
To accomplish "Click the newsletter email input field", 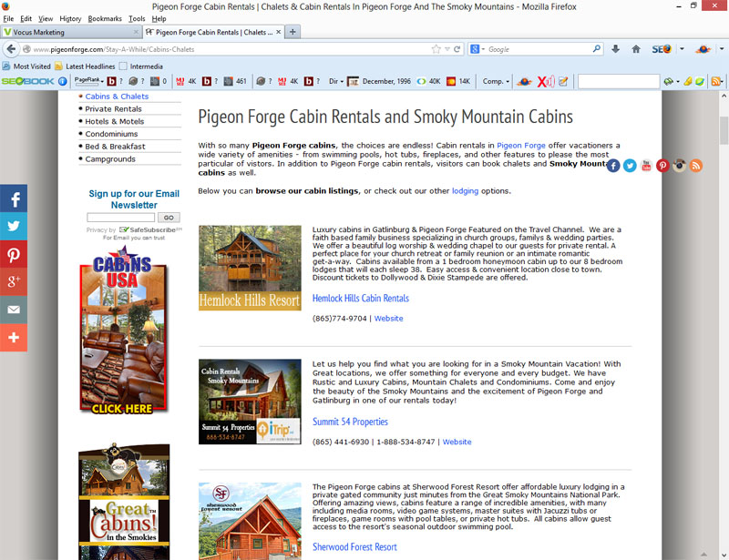I will tap(121, 218).
